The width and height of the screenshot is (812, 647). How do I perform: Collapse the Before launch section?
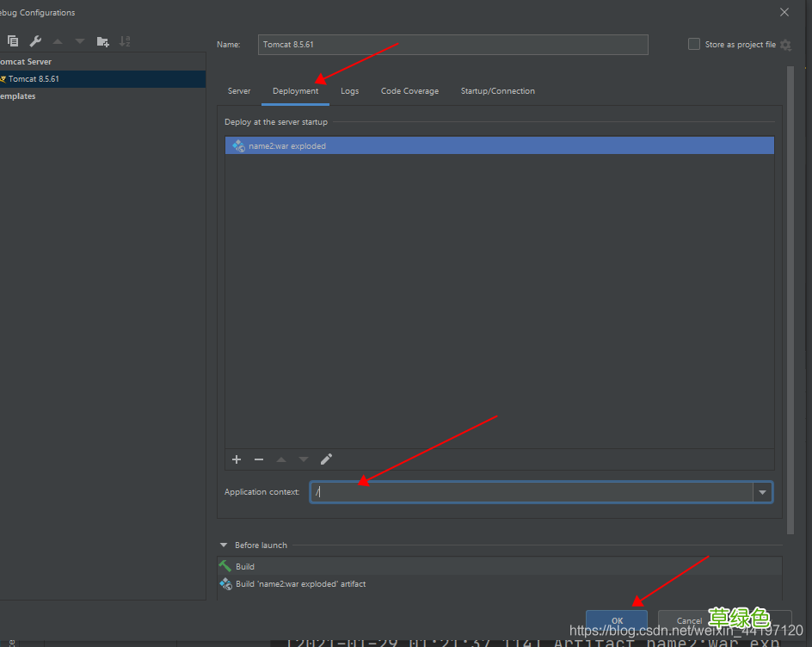[224, 545]
